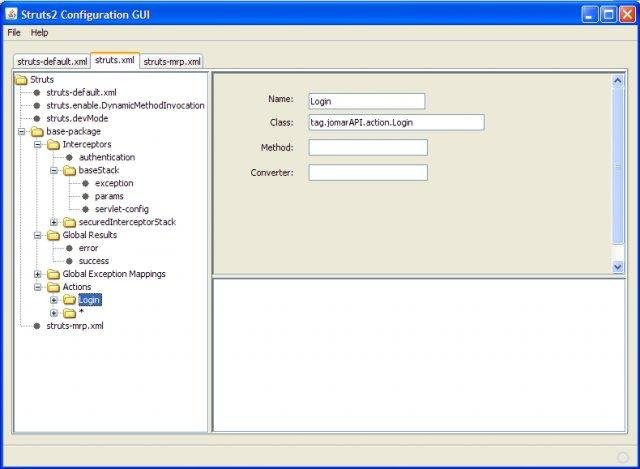
Task: Select struts.enable.DynamicMethodInvocation in the tree
Action: pos(125,106)
